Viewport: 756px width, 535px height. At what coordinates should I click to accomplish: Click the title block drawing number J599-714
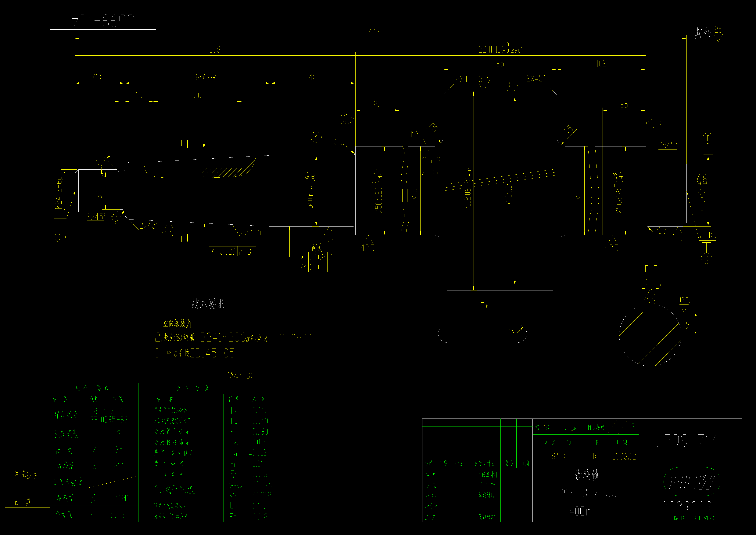click(687, 441)
